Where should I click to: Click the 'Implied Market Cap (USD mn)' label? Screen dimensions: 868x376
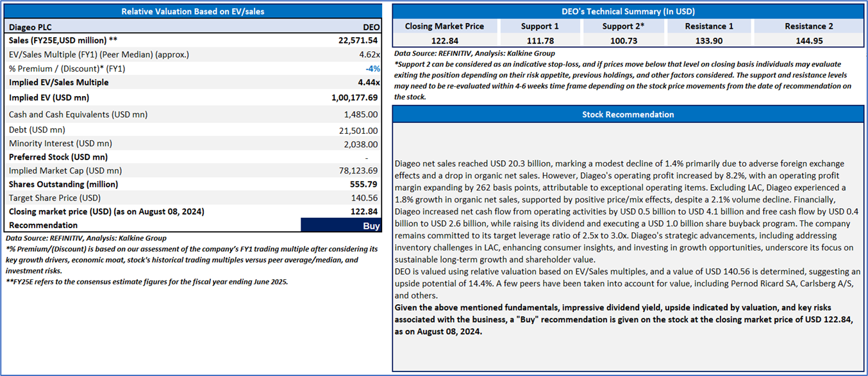65,171
